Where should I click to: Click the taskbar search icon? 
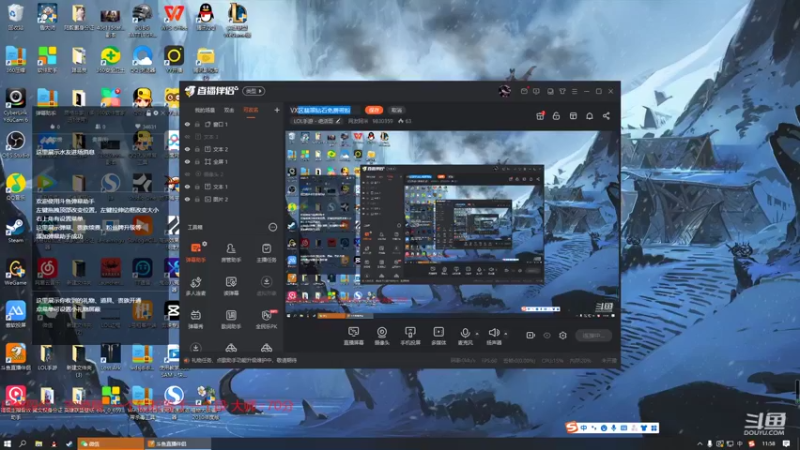(x=22, y=444)
